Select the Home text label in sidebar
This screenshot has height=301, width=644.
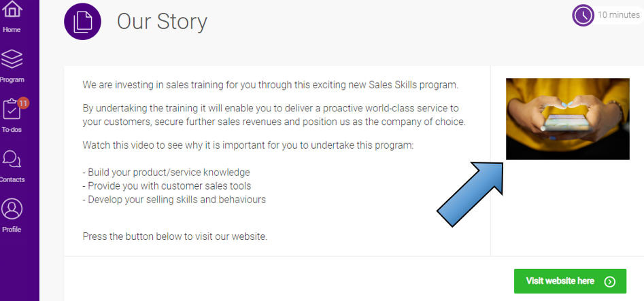12,30
